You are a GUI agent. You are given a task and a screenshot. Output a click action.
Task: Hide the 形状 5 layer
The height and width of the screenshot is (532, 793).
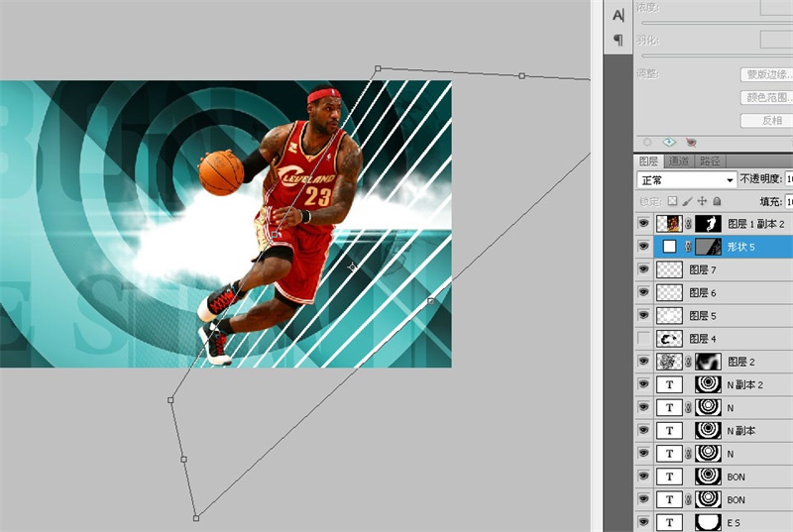click(x=644, y=247)
